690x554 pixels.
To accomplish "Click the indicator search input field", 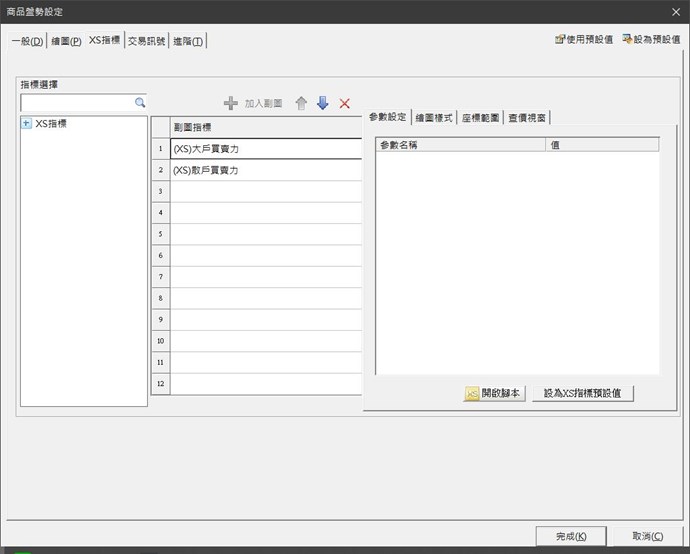I will pyautogui.click(x=77, y=103).
